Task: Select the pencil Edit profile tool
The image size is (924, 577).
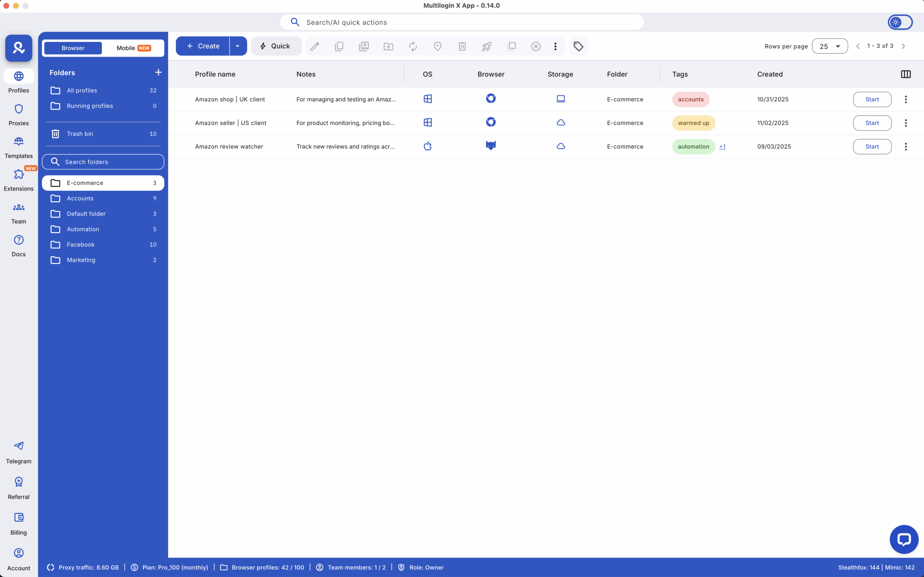Action: [x=314, y=46]
